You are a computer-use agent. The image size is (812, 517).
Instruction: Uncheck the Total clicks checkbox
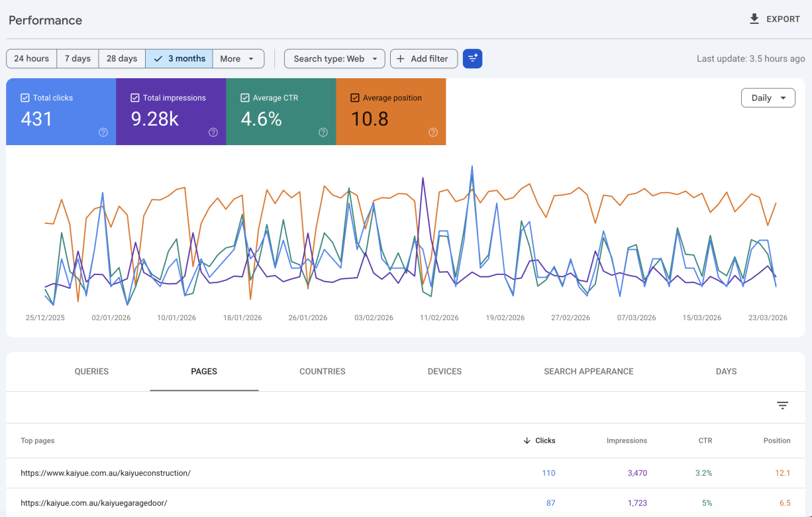pos(25,98)
